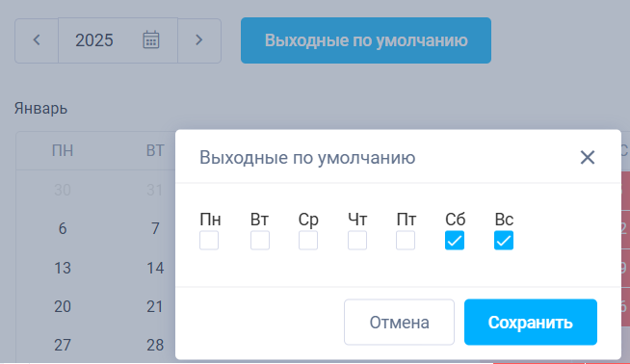This screenshot has height=364, width=630.
Task: Uncheck the Сб checkbox
Action: click(x=455, y=240)
